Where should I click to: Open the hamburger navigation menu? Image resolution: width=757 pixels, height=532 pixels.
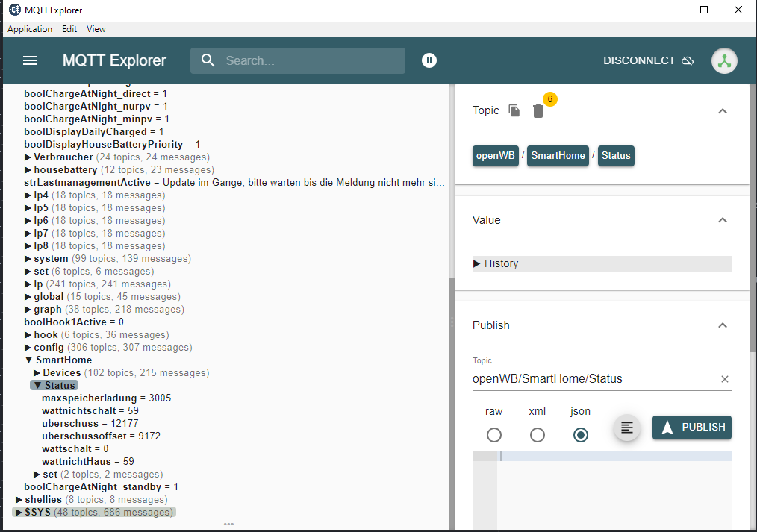tap(30, 60)
